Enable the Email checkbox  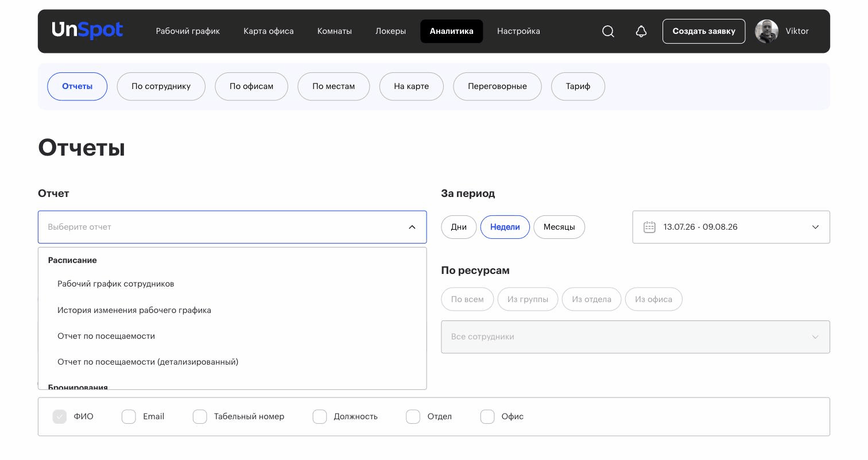129,416
